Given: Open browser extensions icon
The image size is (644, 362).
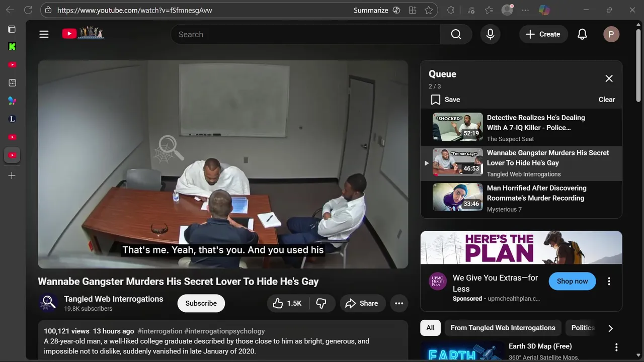Looking at the screenshot, I should click(x=451, y=10).
